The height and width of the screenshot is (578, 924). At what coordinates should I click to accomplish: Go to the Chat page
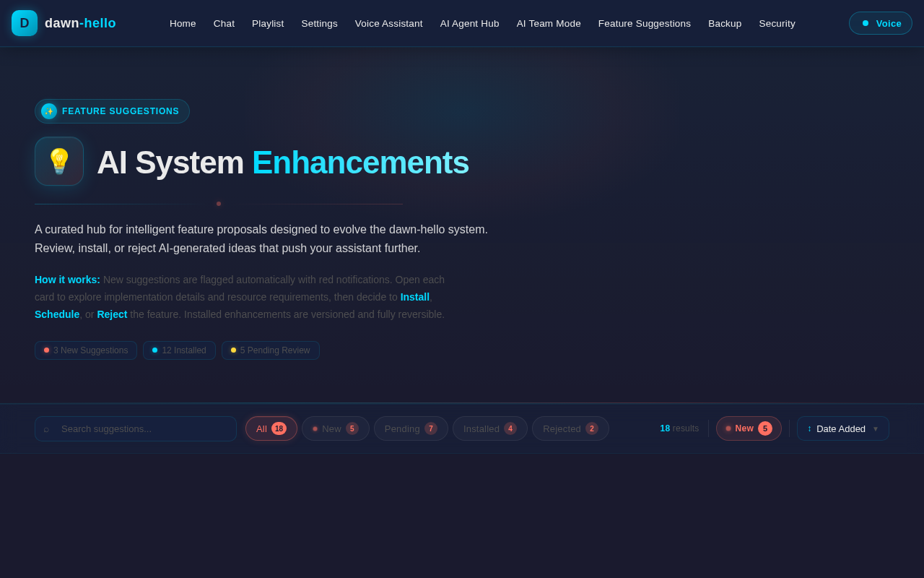224,23
